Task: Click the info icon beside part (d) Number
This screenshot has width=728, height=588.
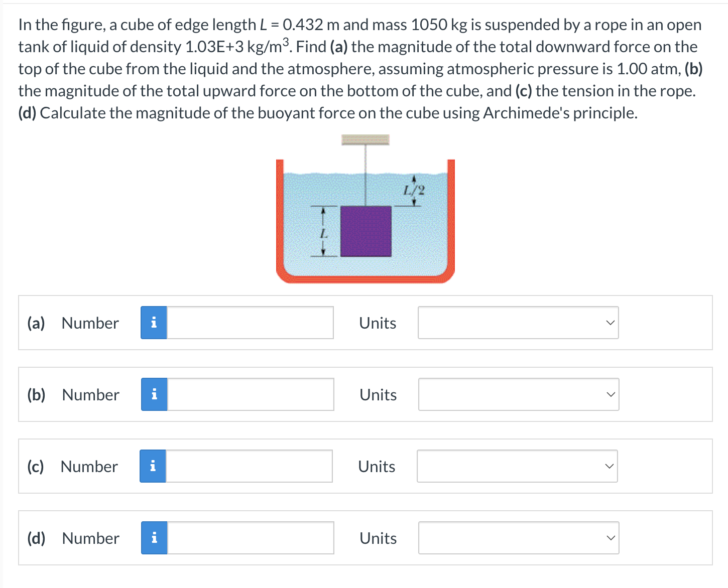Action: pyautogui.click(x=154, y=538)
